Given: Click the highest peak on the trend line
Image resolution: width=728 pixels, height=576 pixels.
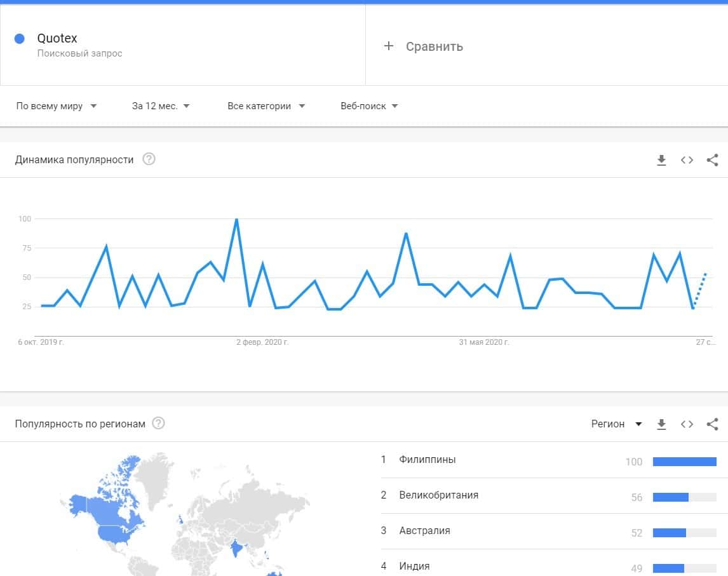Looking at the screenshot, I should pos(236,220).
